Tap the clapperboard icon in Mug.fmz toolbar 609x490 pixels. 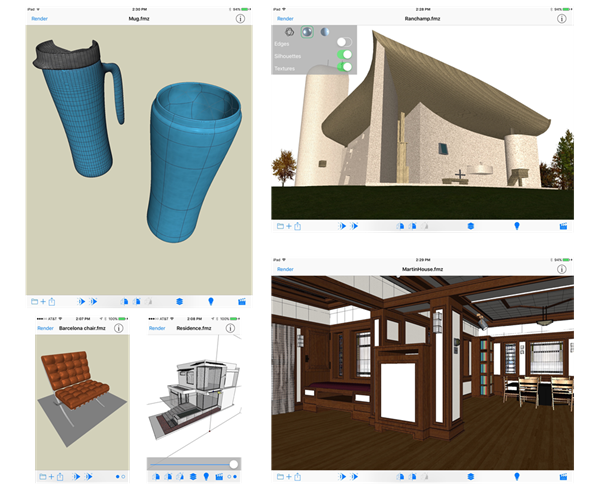(242, 302)
